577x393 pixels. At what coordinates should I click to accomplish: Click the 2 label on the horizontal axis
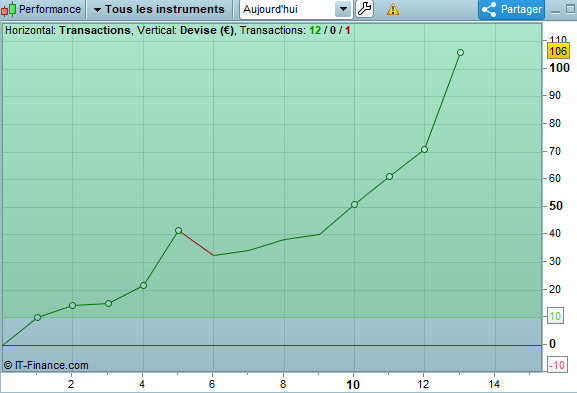(71, 385)
